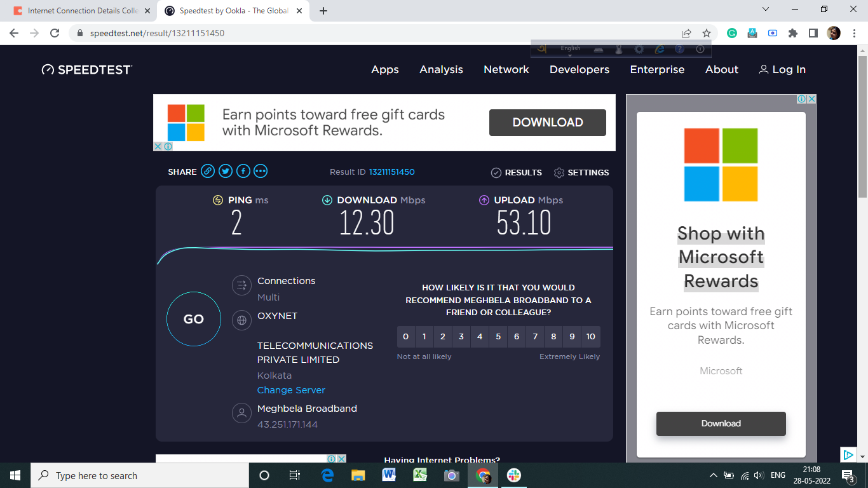Click the RESULTS checkmark icon
Screen dimensions: 868x488
(x=496, y=172)
